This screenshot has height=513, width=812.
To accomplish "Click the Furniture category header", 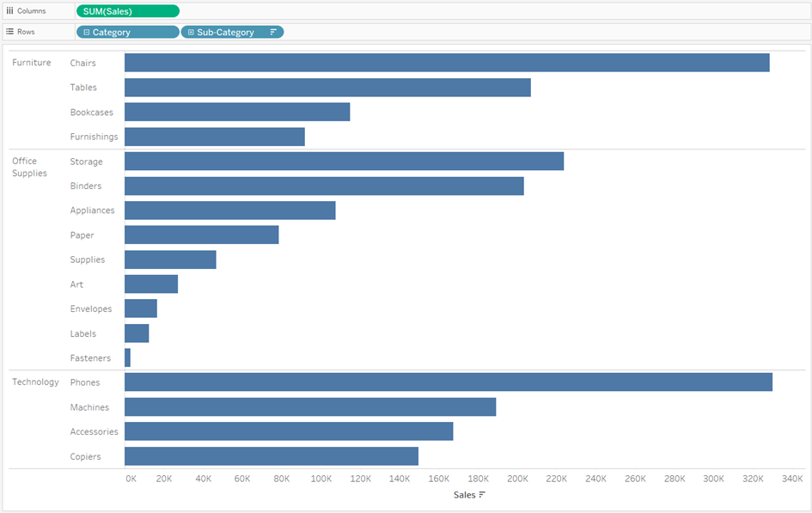I will tap(33, 62).
